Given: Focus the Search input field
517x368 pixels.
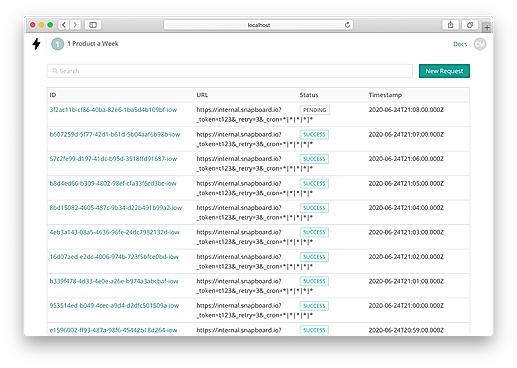Looking at the screenshot, I should (x=230, y=71).
